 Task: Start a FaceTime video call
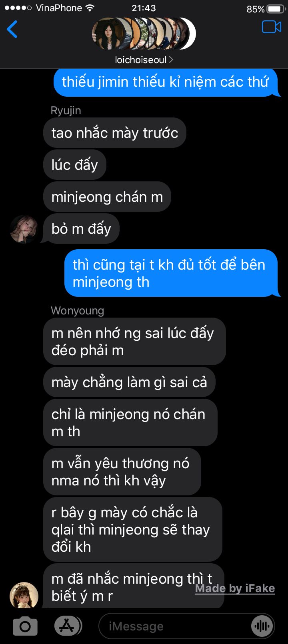coord(272,27)
